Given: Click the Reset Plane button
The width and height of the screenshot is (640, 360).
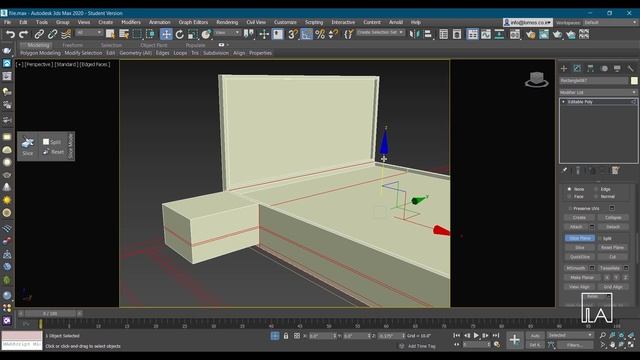Looking at the screenshot, I should click(612, 248).
